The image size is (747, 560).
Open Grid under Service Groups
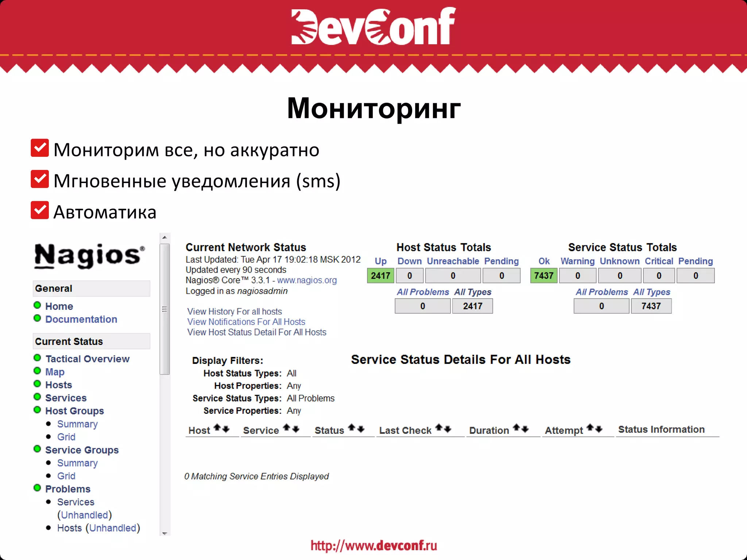pyautogui.click(x=66, y=476)
